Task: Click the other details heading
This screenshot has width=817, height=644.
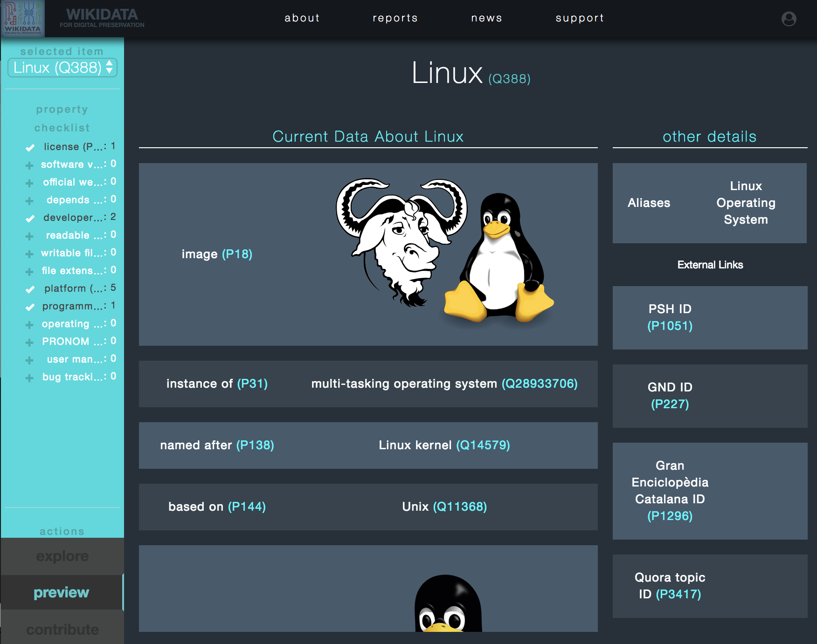Action: tap(709, 137)
